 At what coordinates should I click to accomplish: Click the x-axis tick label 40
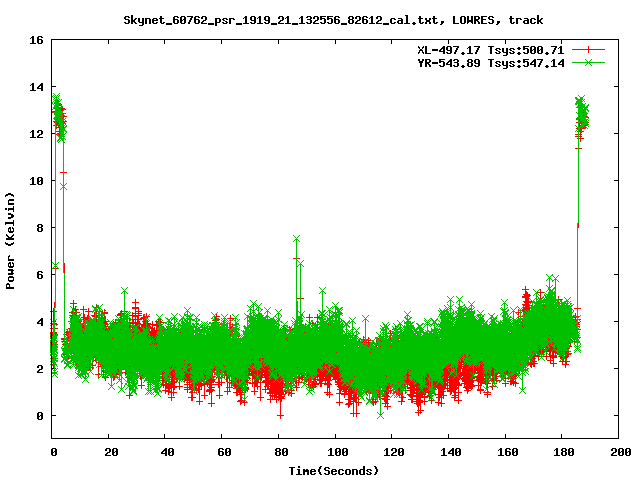click(167, 452)
